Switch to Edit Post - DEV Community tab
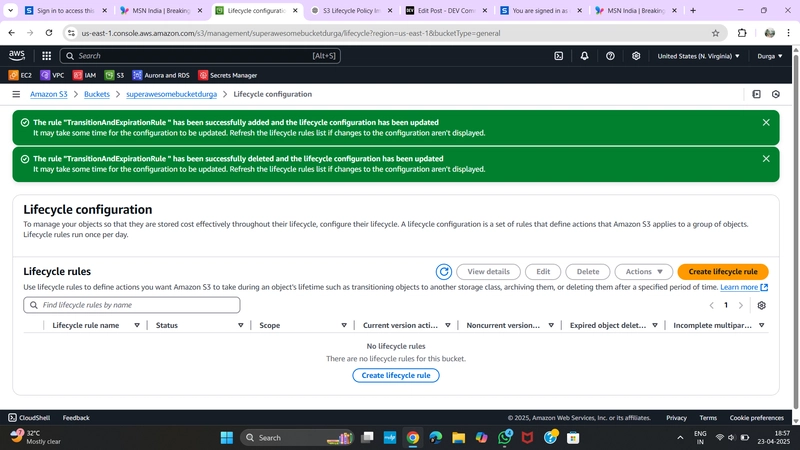The width and height of the screenshot is (800, 450). (446, 10)
